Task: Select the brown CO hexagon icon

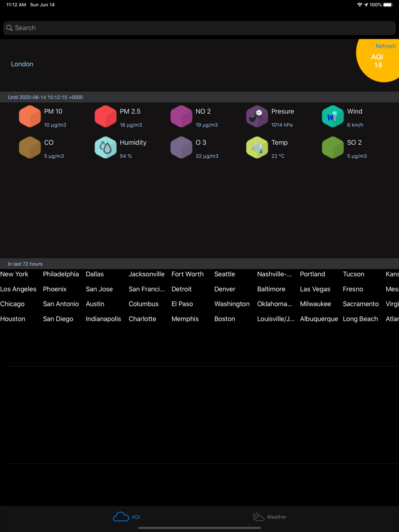Action: pos(30,148)
